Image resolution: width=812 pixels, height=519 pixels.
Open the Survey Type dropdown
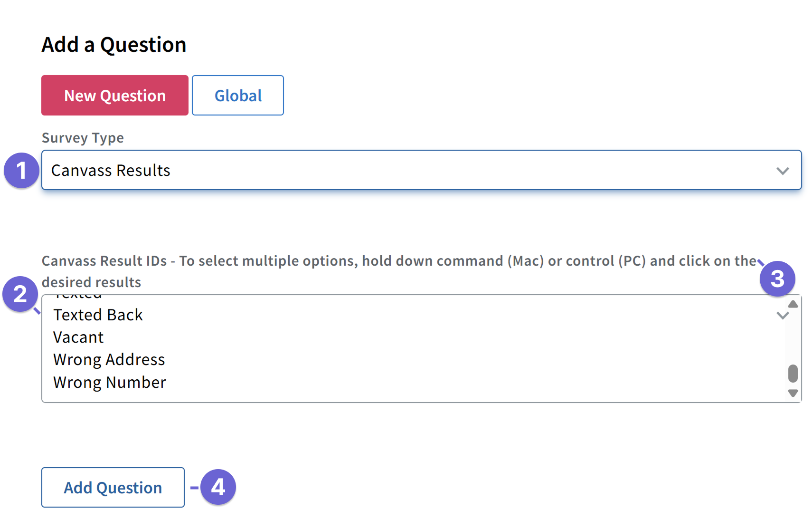pos(418,170)
